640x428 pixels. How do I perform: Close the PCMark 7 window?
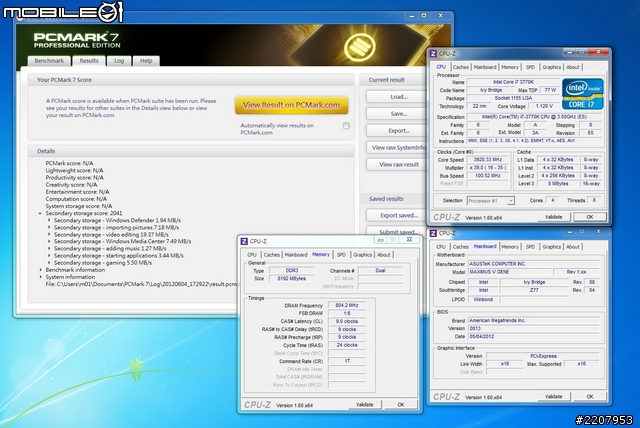[x=440, y=16]
